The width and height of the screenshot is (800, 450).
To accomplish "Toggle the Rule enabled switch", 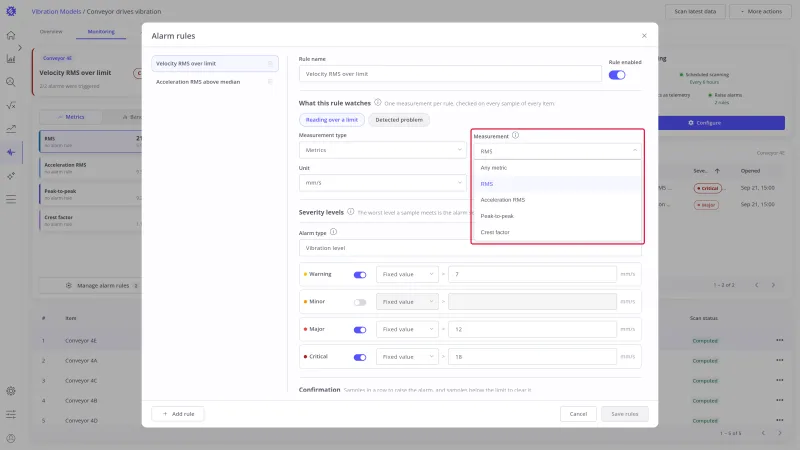I will pos(617,75).
